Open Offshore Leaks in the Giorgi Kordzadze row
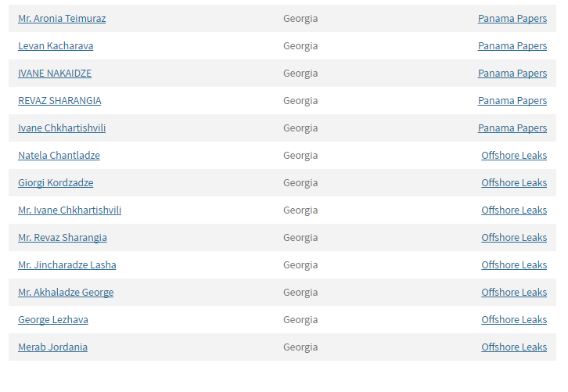Viewport: 568px width, 392px height. [514, 183]
